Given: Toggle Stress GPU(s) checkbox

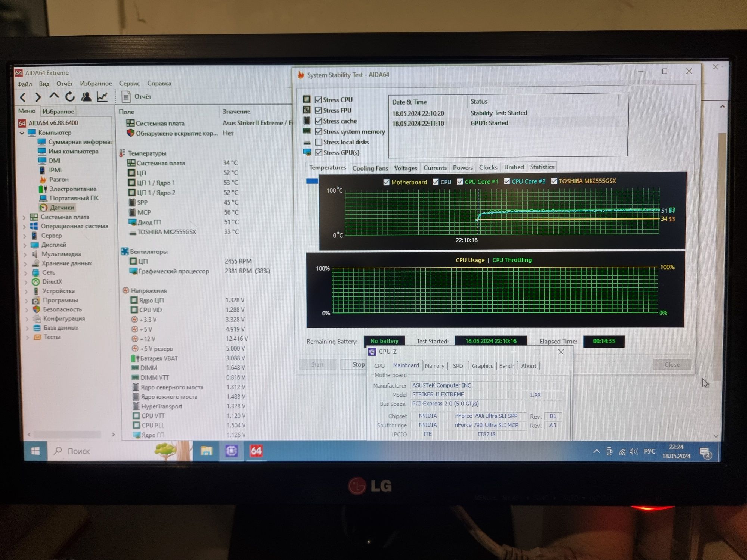Looking at the screenshot, I should [319, 153].
